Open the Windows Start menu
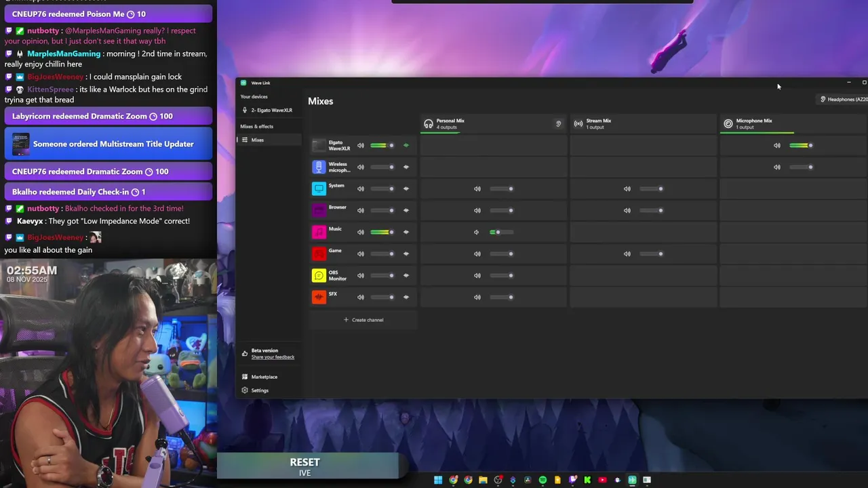This screenshot has width=868, height=488. click(x=438, y=480)
